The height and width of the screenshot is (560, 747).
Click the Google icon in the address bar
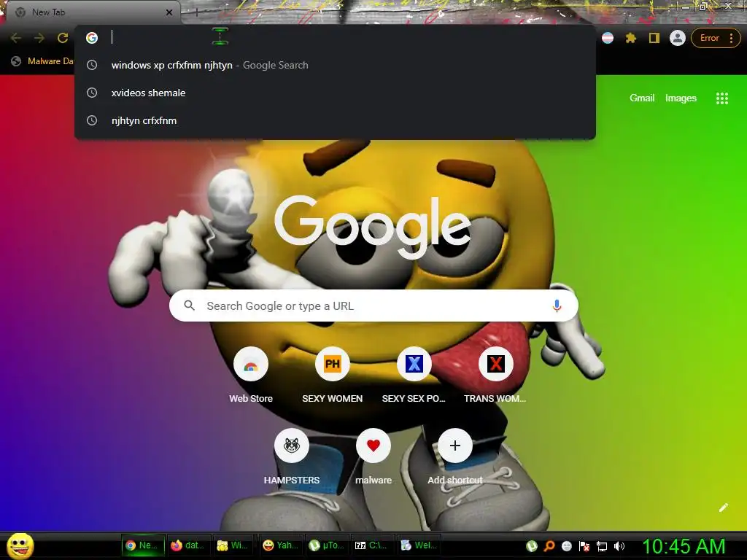coord(92,38)
